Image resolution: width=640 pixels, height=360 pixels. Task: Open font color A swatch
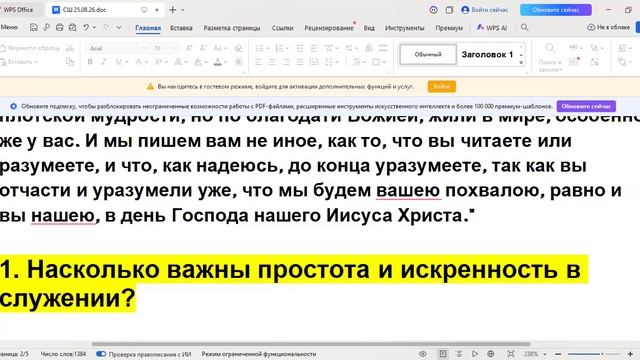tap(218, 62)
